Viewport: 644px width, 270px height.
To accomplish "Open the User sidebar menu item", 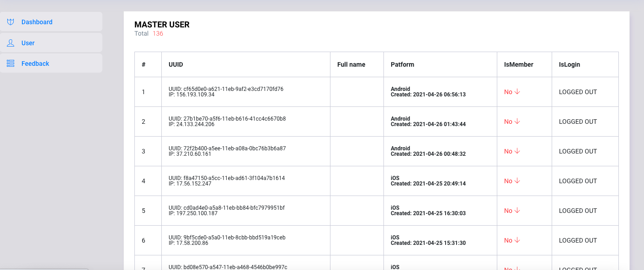I will pyautogui.click(x=51, y=43).
